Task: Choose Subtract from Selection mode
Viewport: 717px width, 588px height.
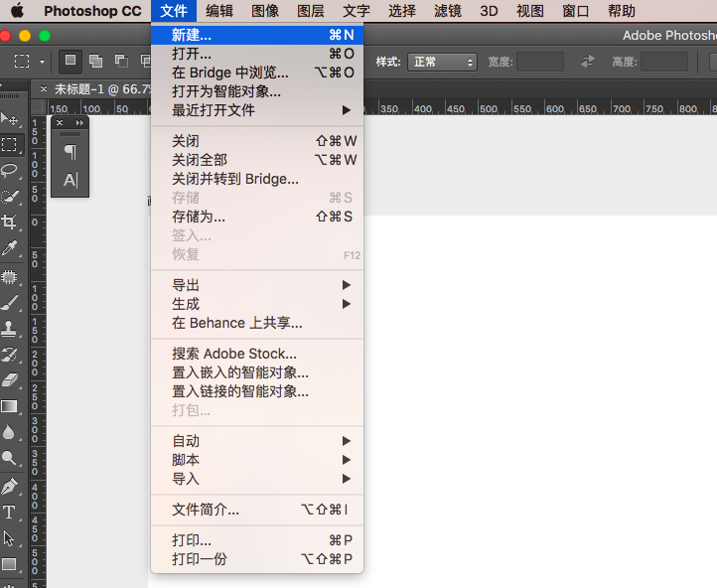Action: (x=121, y=62)
